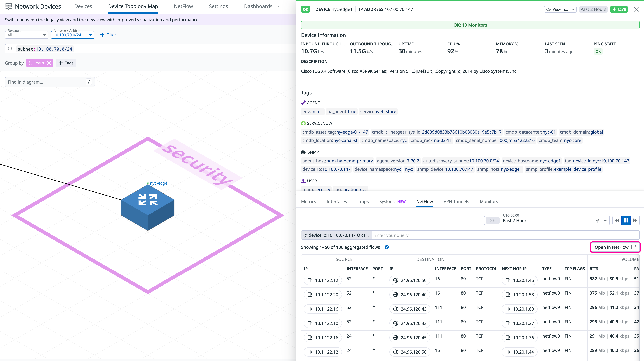Image resolution: width=644 pixels, height=361 pixels.
Task: Step time range backward with rewind icon
Action: (617, 220)
